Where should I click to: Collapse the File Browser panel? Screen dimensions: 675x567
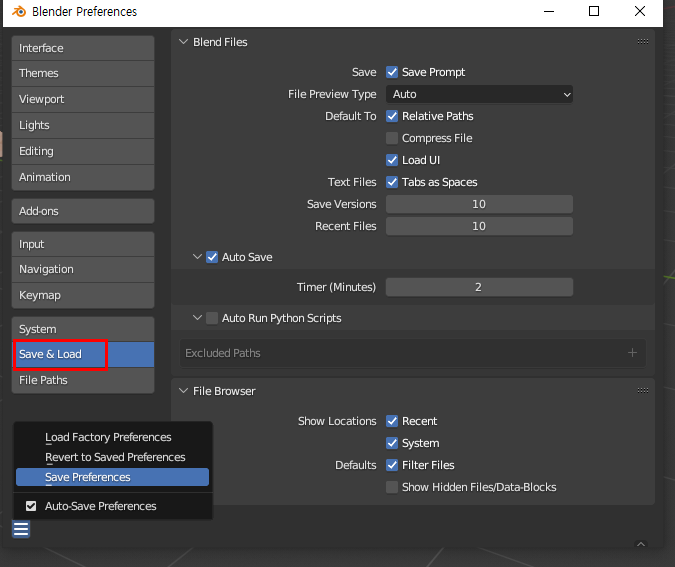pyautogui.click(x=183, y=391)
